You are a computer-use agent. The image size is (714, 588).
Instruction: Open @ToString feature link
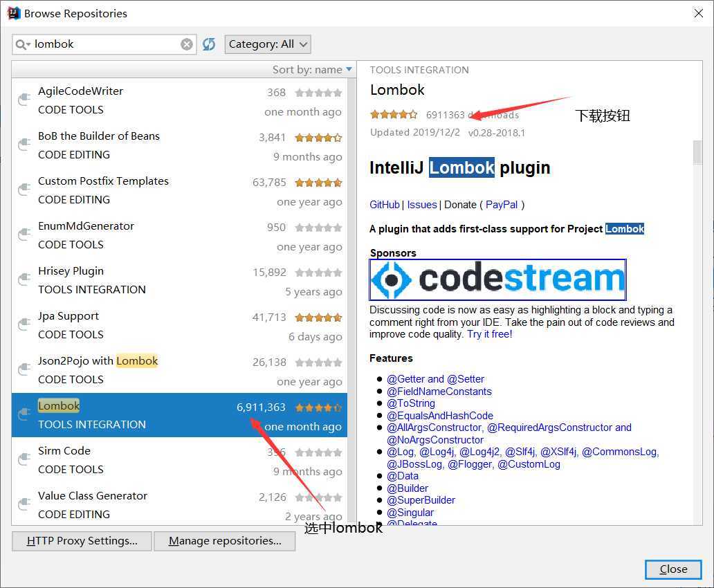click(x=411, y=403)
